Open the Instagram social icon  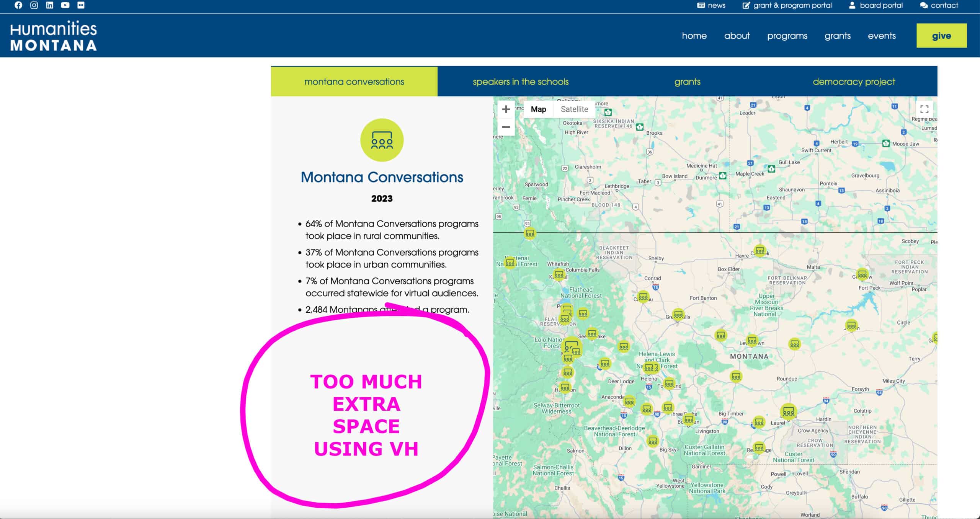pyautogui.click(x=34, y=5)
